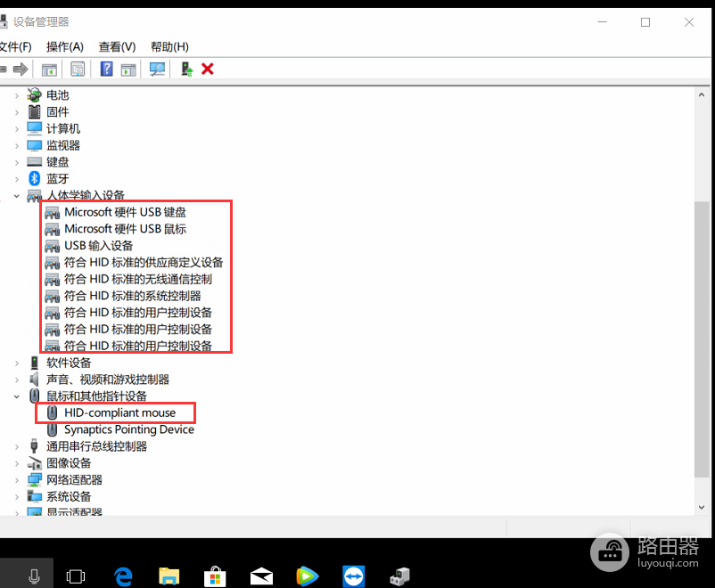Image resolution: width=715 pixels, height=588 pixels.
Task: Select the 蓝牙 Bluetooth category icon
Action: point(34,179)
